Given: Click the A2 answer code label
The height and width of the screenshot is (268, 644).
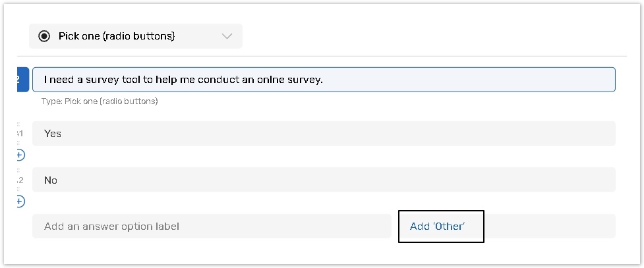Looking at the screenshot, I should (20, 180).
